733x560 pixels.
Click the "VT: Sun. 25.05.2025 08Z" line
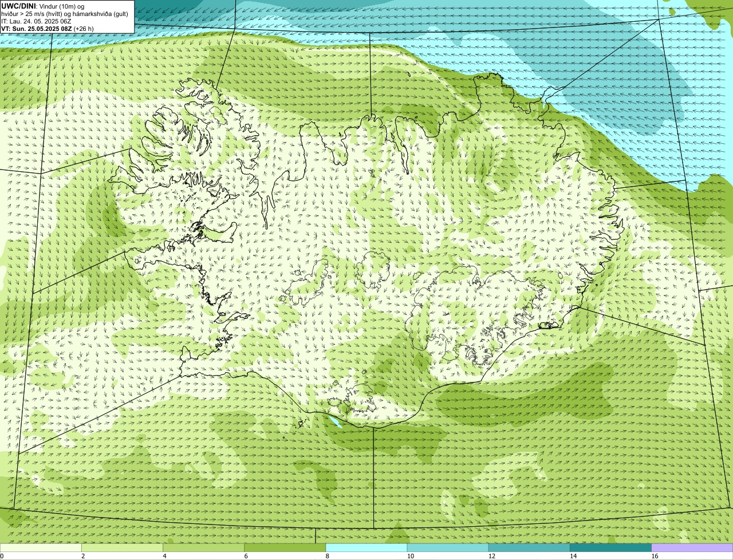(48, 29)
